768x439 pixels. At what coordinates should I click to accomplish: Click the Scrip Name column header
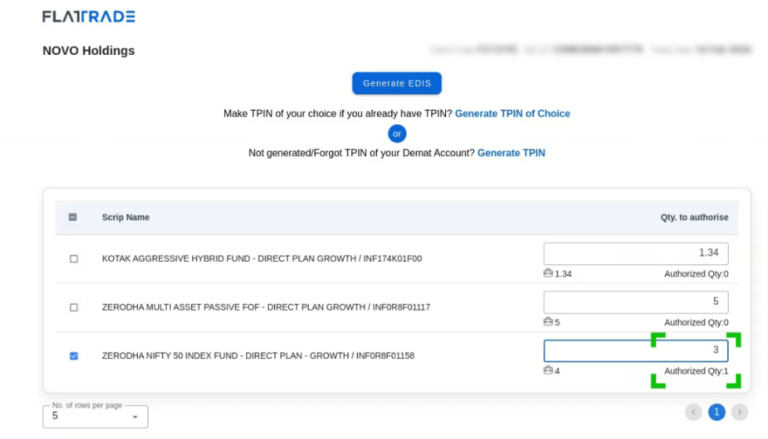point(126,217)
